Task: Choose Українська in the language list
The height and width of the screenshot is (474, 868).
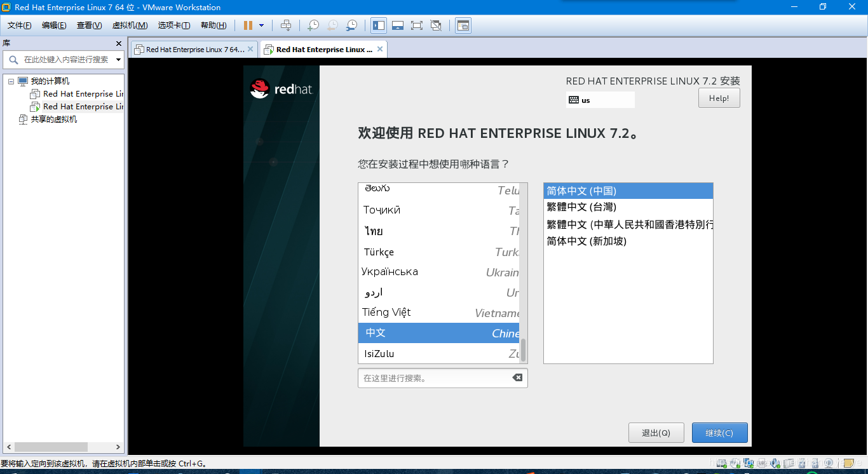Action: [x=438, y=272]
